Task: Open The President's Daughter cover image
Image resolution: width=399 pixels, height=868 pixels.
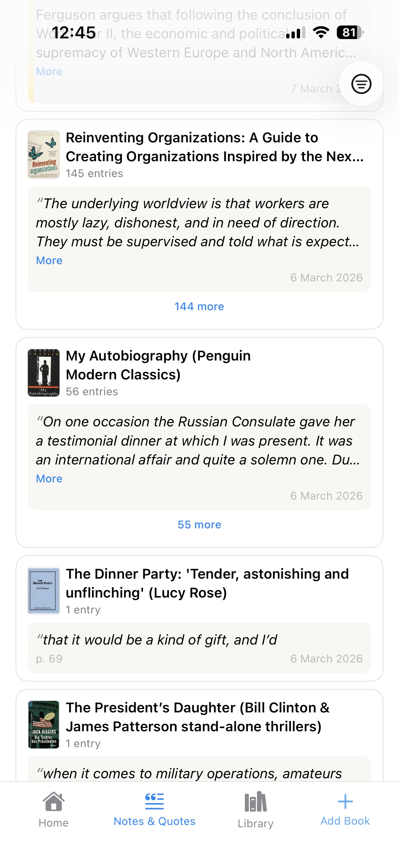Action: coord(44,724)
